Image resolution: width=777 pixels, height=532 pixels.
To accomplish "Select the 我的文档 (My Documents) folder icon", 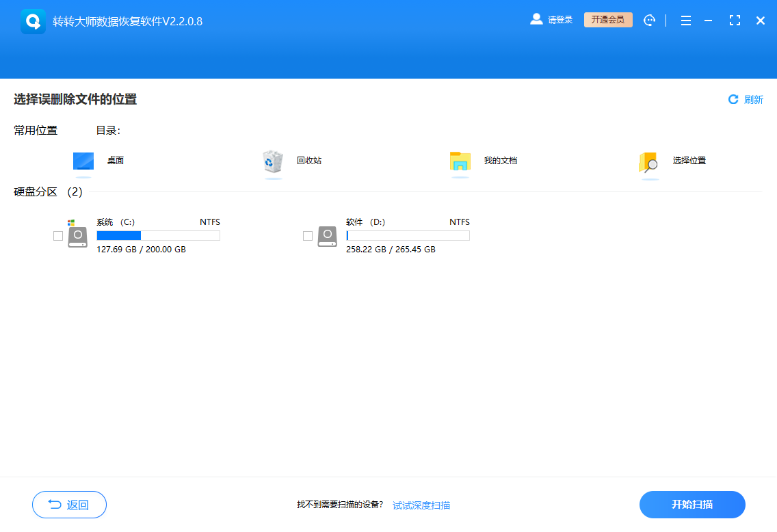I will [x=460, y=163].
